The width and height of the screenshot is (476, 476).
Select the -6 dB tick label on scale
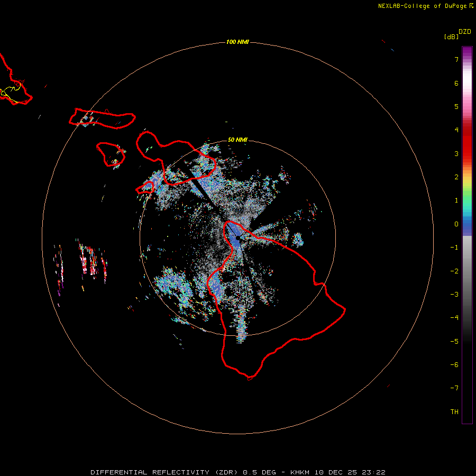[454, 365]
